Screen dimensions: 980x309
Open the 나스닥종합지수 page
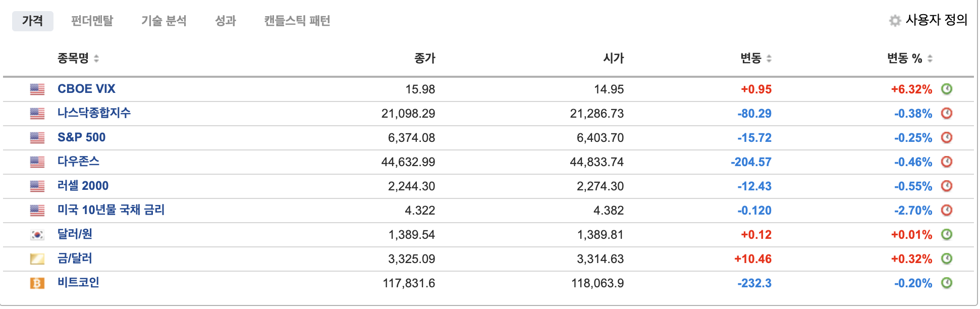(94, 113)
